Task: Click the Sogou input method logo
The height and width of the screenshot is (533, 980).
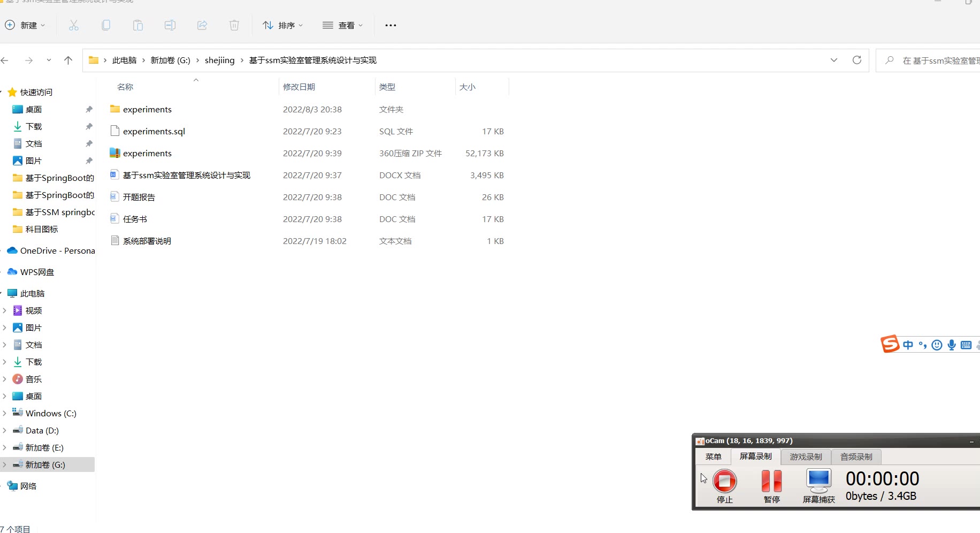Action: [890, 344]
